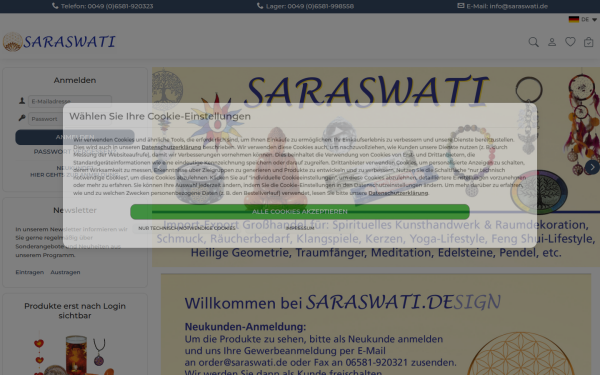
Task: Open the search magnifier icon
Action: click(x=533, y=42)
